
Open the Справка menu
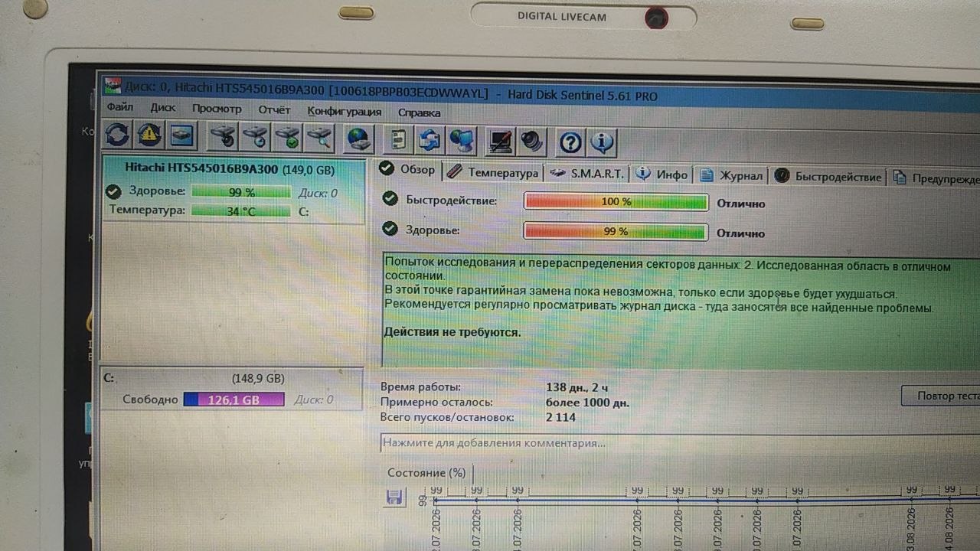pos(420,112)
